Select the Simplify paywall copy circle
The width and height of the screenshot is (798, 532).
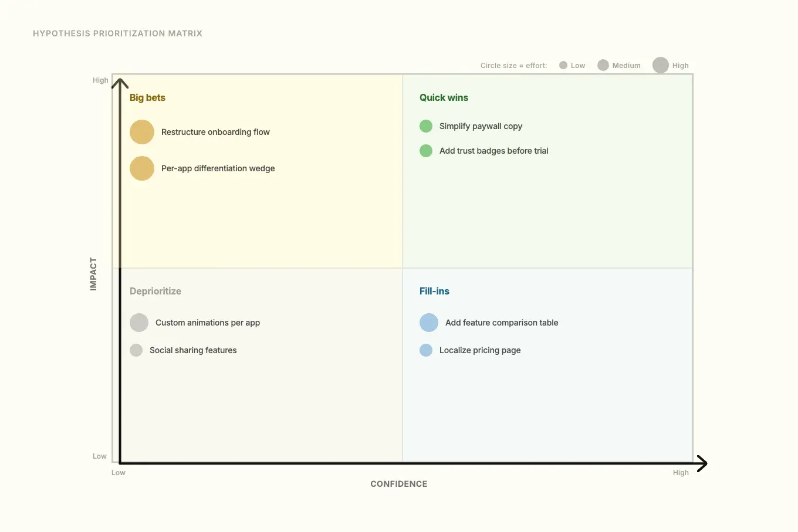tap(426, 126)
